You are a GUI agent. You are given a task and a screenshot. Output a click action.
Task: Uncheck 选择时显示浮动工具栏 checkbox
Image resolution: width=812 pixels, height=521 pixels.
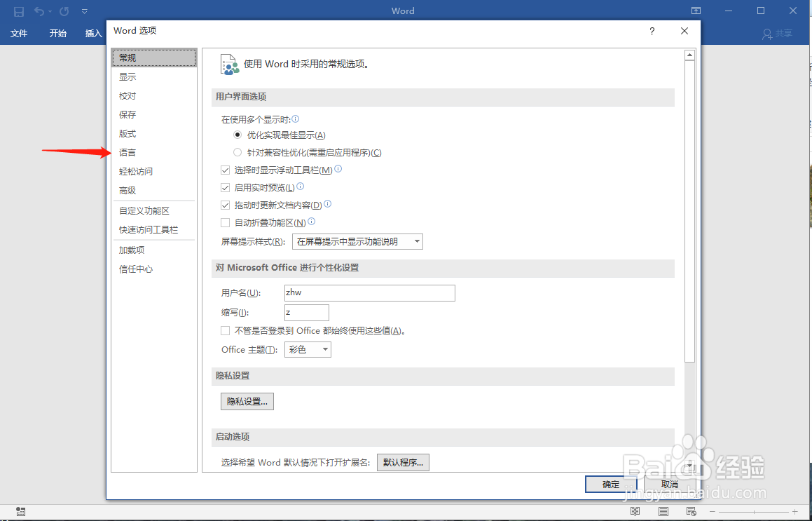(226, 170)
